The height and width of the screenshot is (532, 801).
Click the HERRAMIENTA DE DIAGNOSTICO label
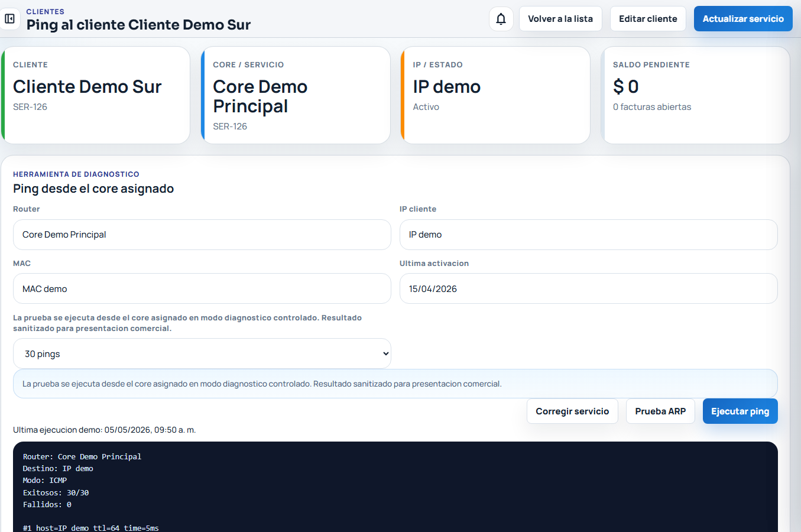76,174
